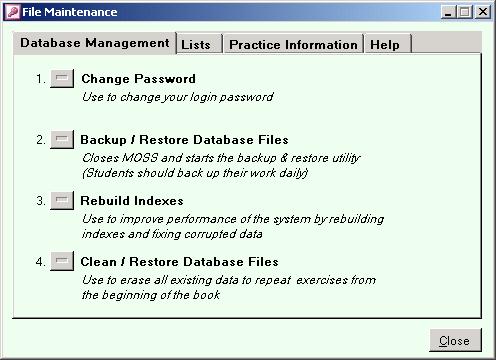Click the Backup / Restore Database Files label
Screen dimensions: 496x360
point(184,140)
